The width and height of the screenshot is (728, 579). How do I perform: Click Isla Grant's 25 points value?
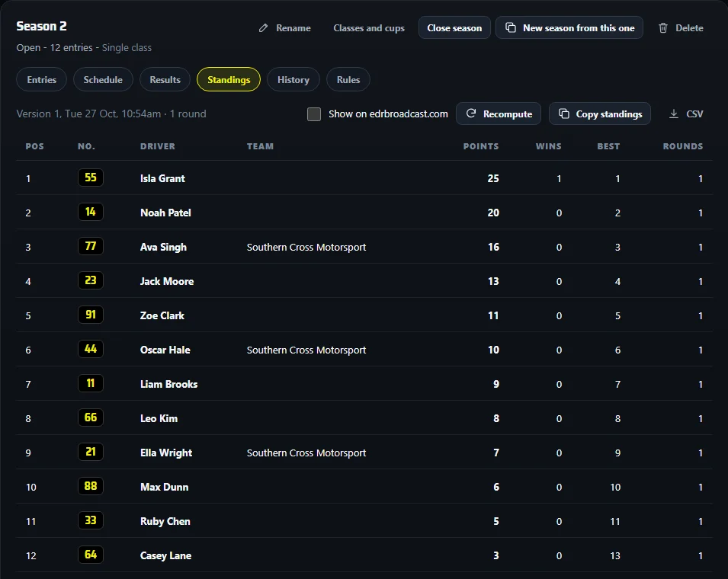pos(493,178)
